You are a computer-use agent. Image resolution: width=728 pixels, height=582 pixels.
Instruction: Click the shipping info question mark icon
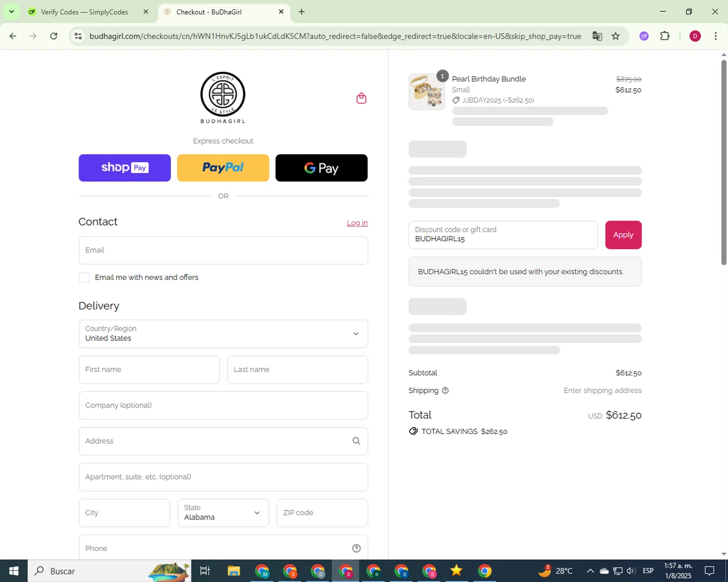(445, 390)
